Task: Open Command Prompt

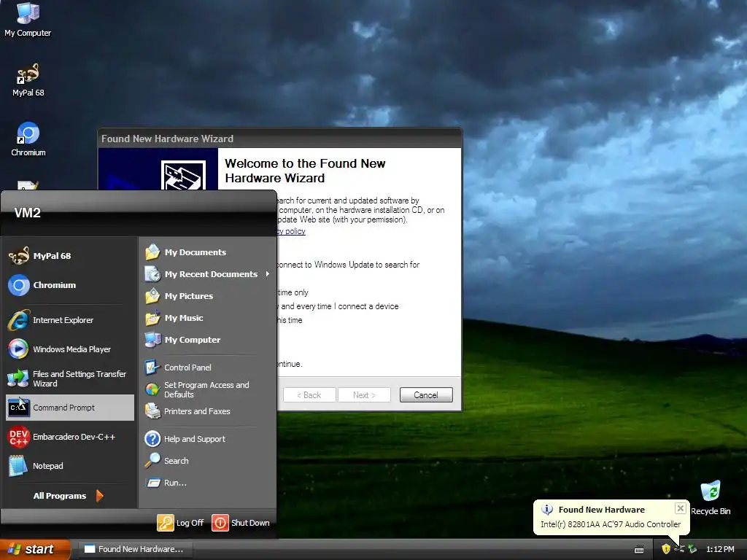Action: 69,408
